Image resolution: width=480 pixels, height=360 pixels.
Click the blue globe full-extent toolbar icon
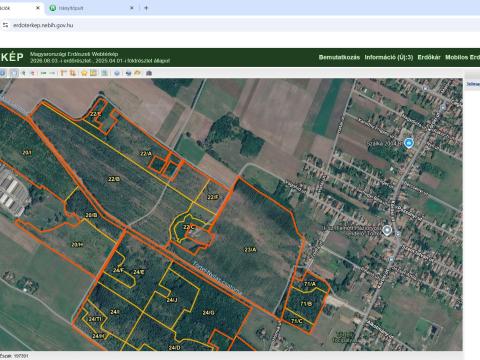[2, 73]
